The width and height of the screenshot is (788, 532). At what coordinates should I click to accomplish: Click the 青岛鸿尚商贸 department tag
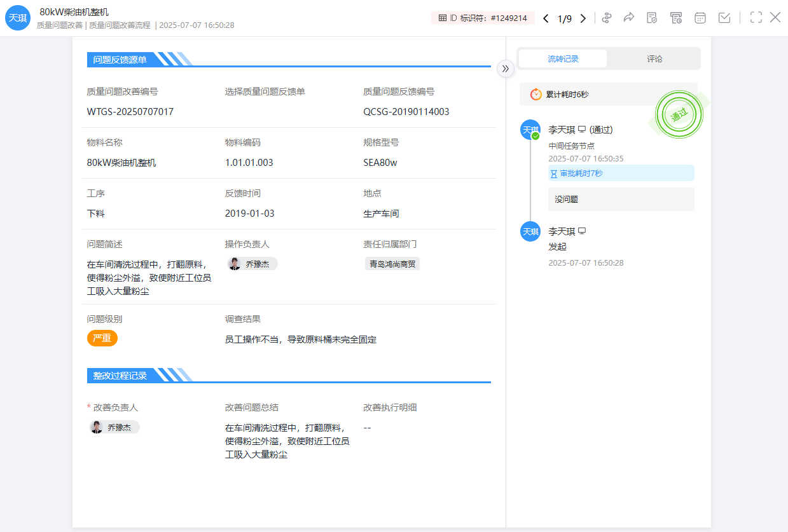[x=392, y=262]
